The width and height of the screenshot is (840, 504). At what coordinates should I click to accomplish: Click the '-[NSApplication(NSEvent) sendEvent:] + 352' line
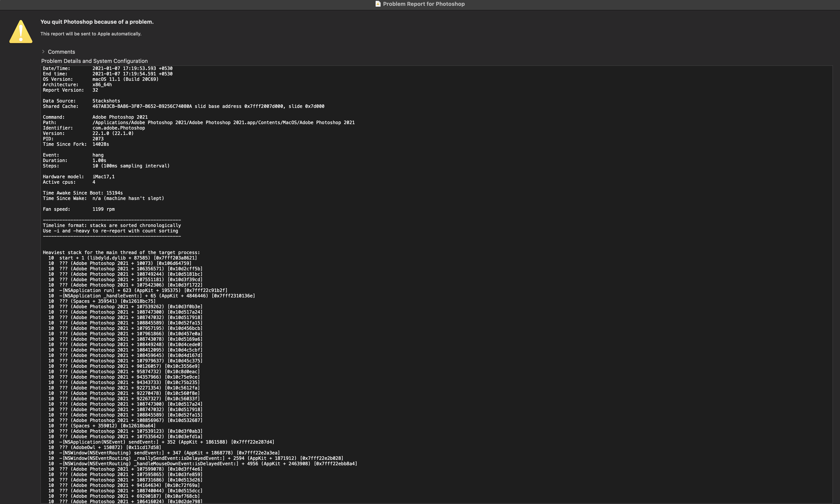click(x=161, y=442)
